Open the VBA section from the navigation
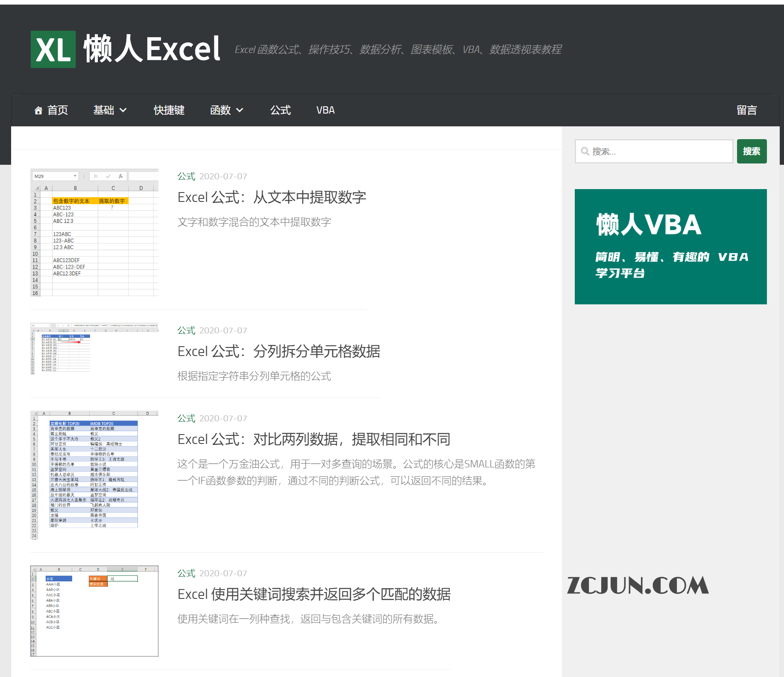Image resolution: width=784 pixels, height=677 pixels. click(x=325, y=110)
